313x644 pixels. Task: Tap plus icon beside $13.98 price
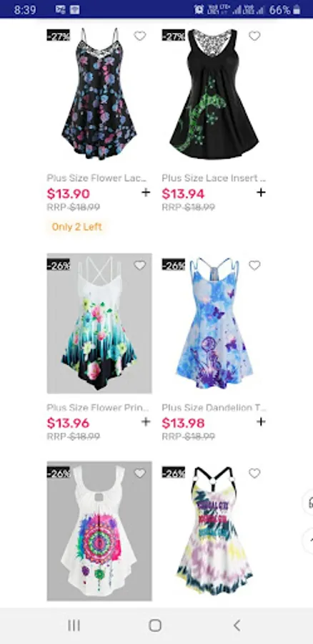point(261,421)
